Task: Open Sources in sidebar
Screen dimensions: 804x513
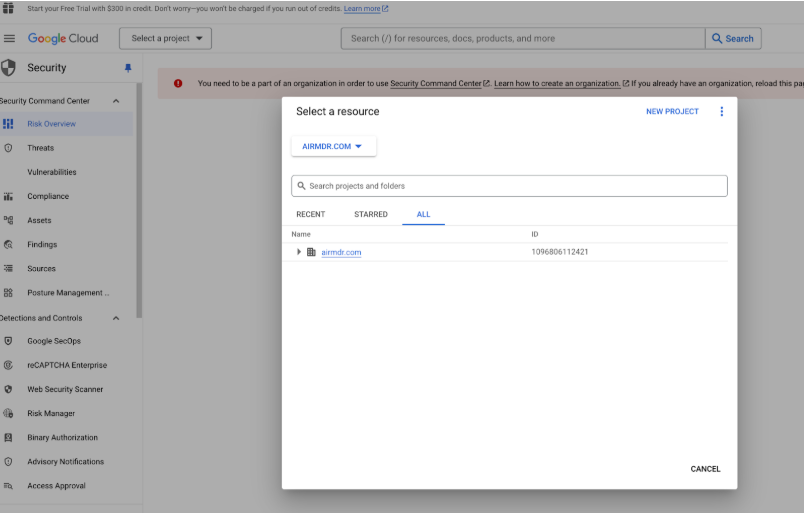Action: (x=41, y=268)
